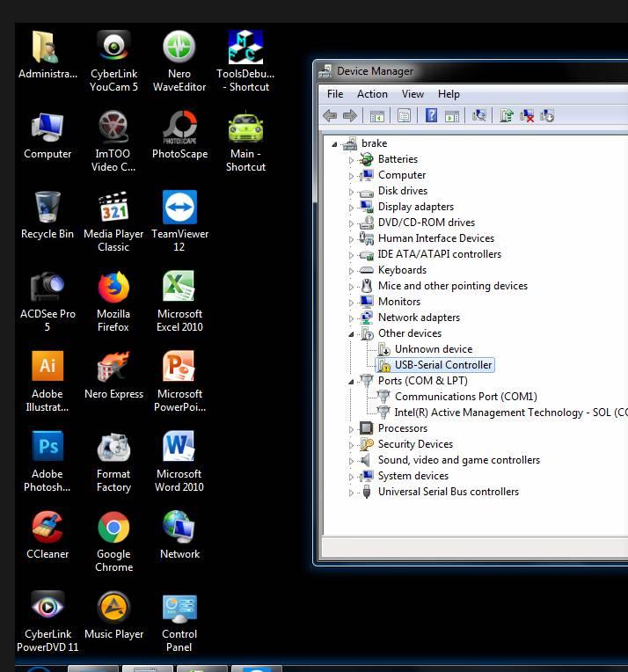Collapse the Other devices category
This screenshot has height=672, width=628.
click(x=351, y=334)
